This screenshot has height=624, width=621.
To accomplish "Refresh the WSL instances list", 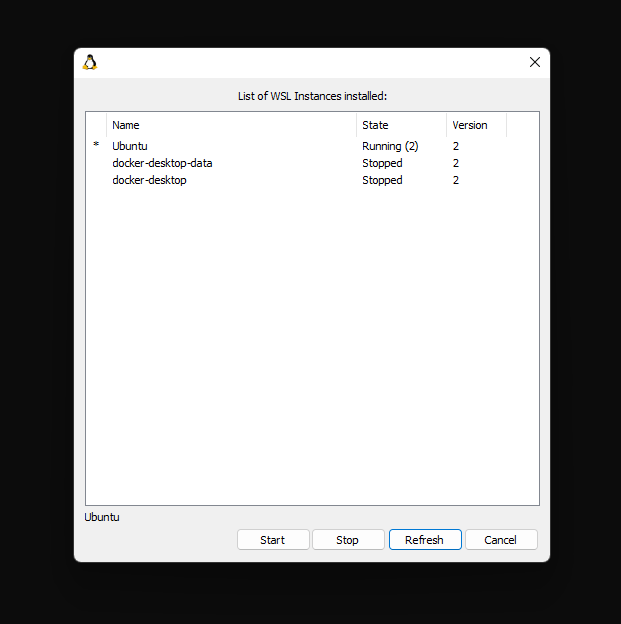I will pyautogui.click(x=425, y=540).
